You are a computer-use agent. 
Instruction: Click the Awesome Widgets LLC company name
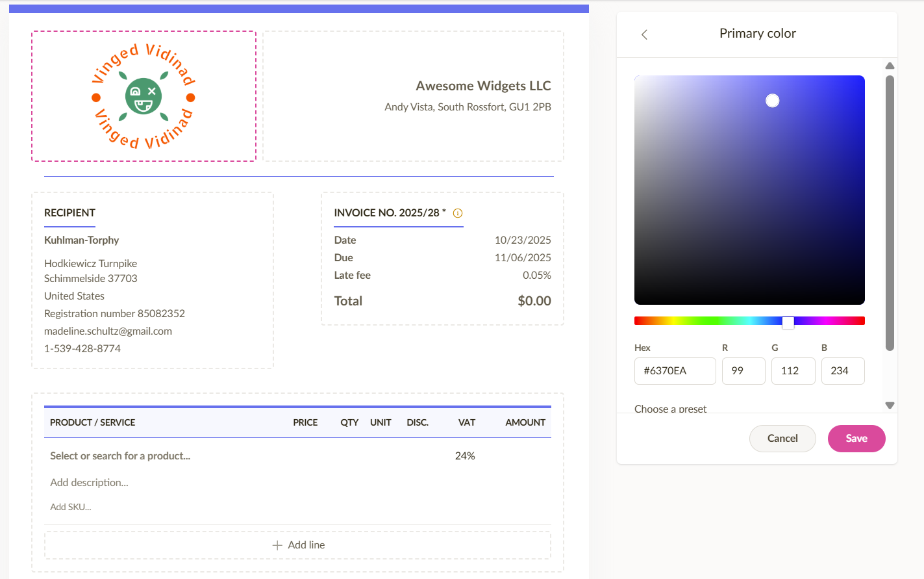[x=483, y=86]
